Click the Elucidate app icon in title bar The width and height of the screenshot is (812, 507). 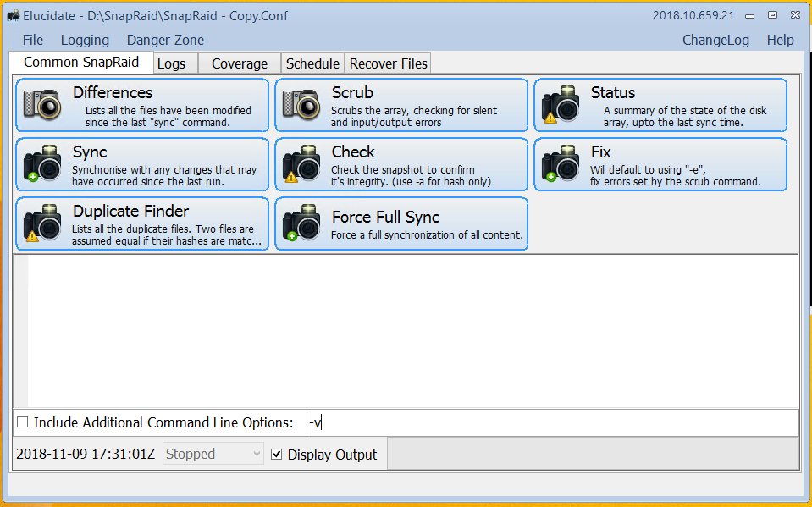tap(14, 15)
